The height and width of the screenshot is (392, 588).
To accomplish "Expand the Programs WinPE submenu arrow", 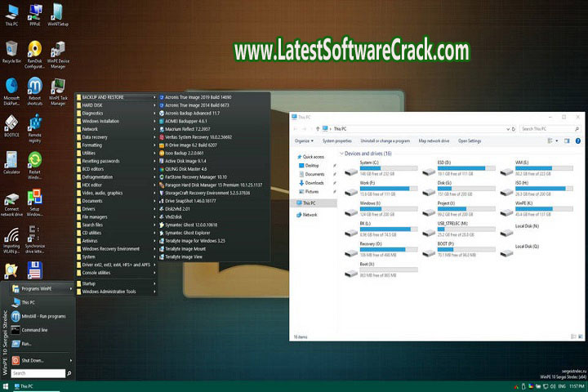I will click(x=71, y=288).
